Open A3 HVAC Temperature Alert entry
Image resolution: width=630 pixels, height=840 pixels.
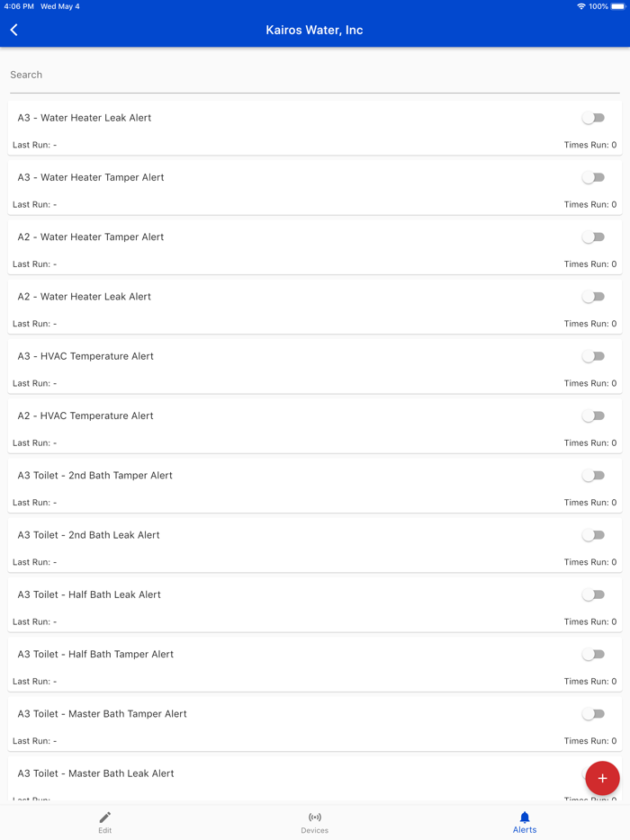[x=85, y=356]
